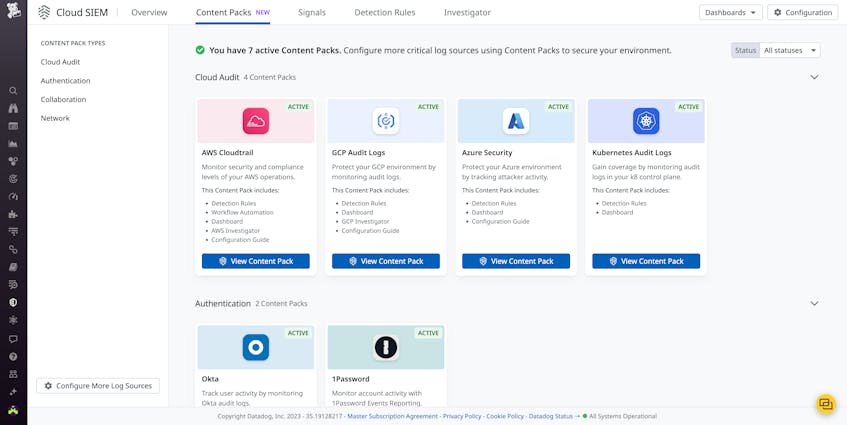The image size is (847, 425).
Task: Click the ACTIVE badge on AWS Cloudtrail card
Action: coord(298,107)
